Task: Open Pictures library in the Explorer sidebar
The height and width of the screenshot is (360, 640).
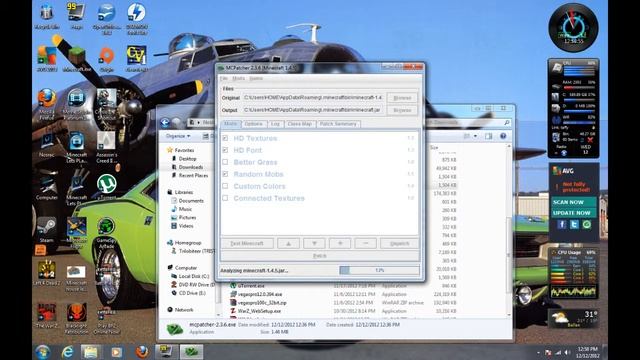Action: [187, 218]
